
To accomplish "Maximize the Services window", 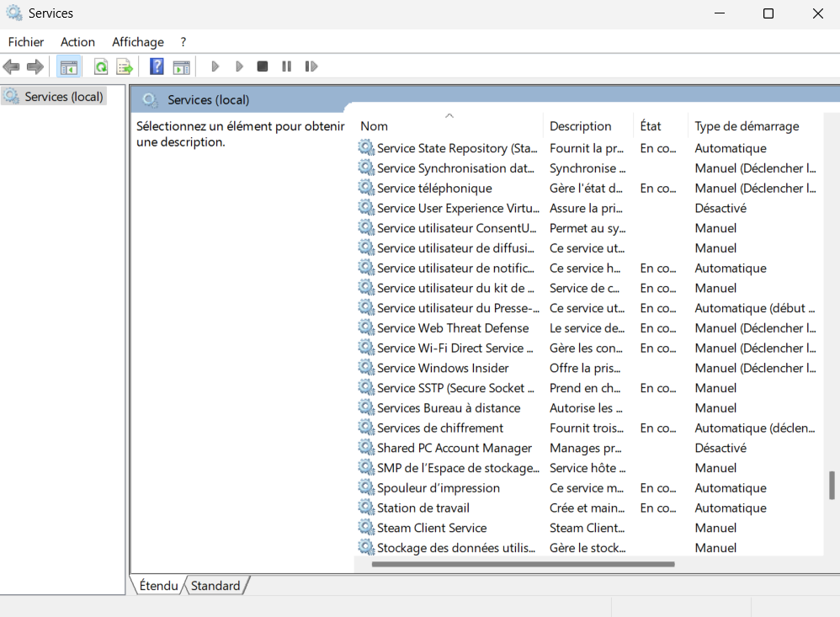I will point(768,13).
